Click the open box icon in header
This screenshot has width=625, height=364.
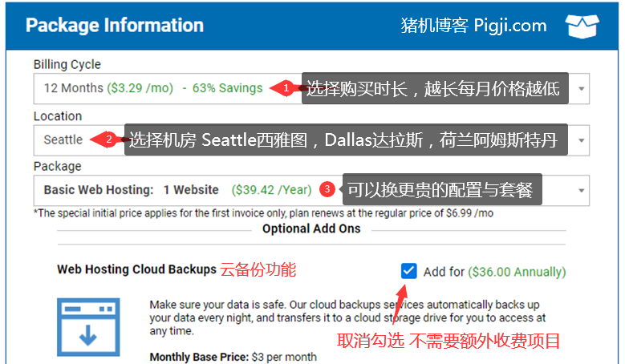(x=582, y=26)
